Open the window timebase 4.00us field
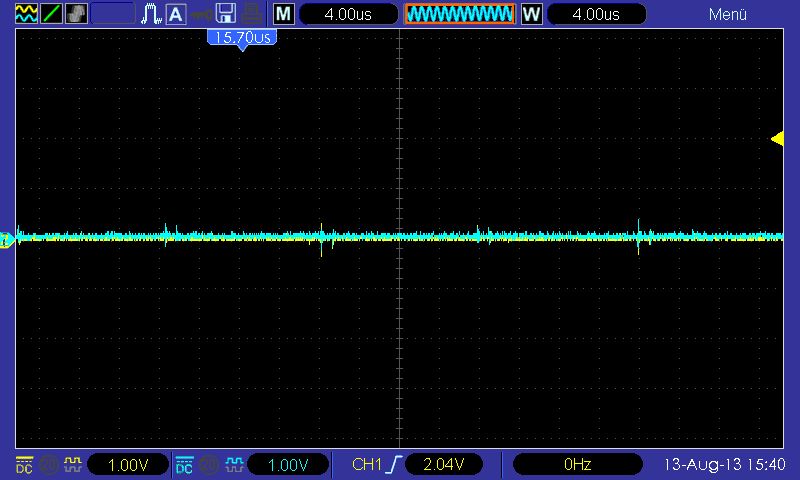 (597, 14)
